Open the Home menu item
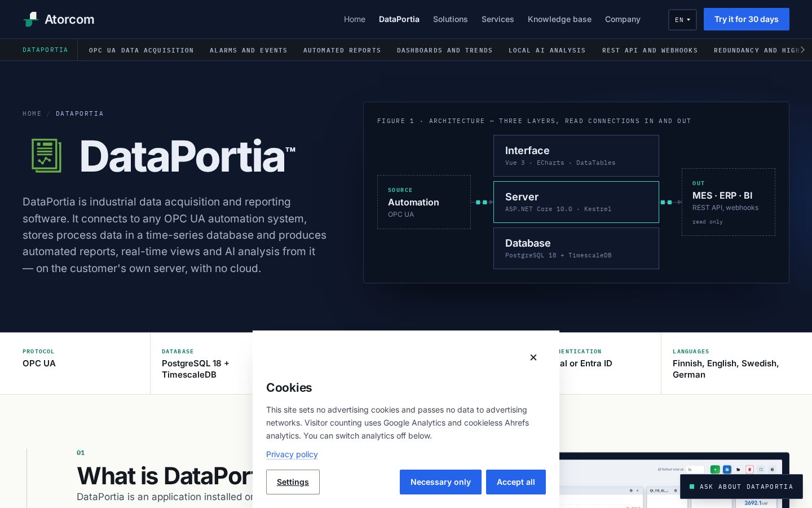Screen dimensions: 812x508 [x=355, y=19]
